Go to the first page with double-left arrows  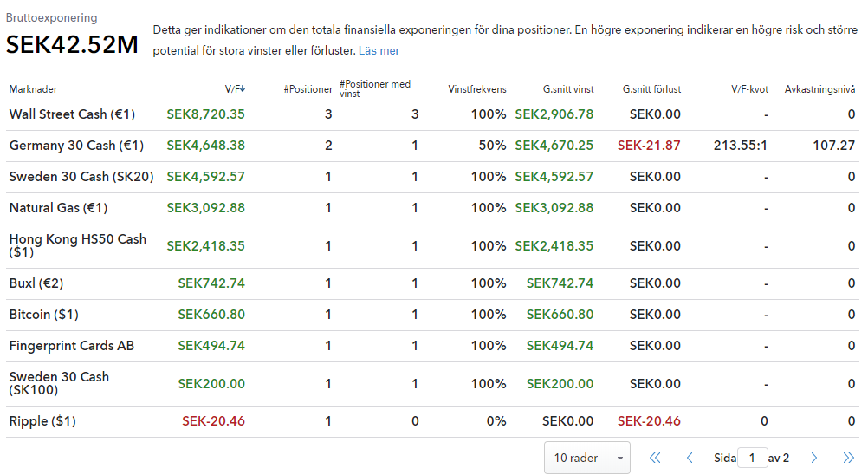pyautogui.click(x=655, y=458)
